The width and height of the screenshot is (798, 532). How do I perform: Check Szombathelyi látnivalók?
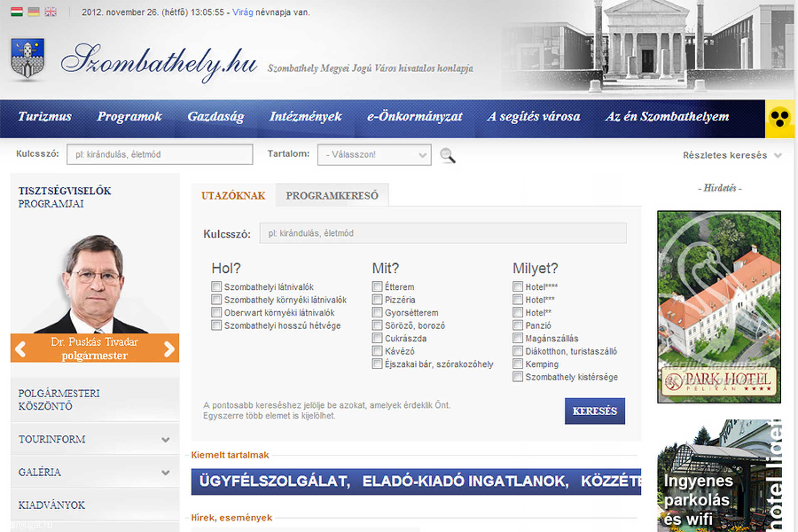(216, 286)
